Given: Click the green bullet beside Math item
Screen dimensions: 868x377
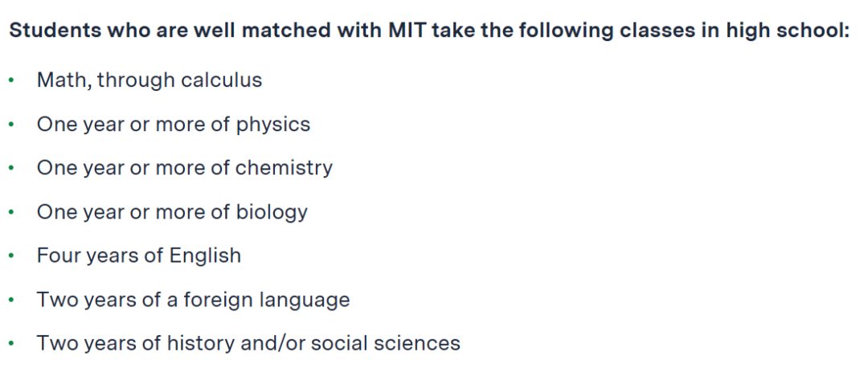Looking at the screenshot, I should coord(11,81).
